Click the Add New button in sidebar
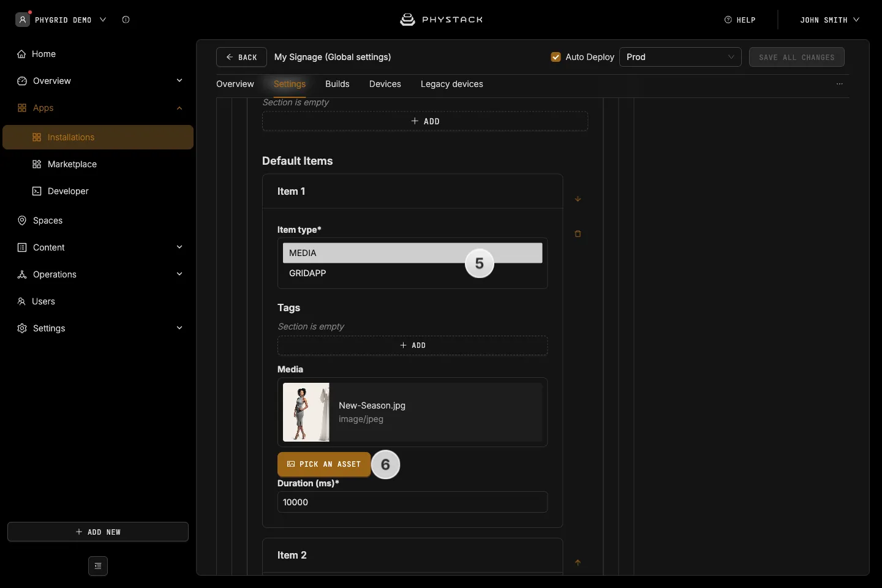 tap(98, 532)
